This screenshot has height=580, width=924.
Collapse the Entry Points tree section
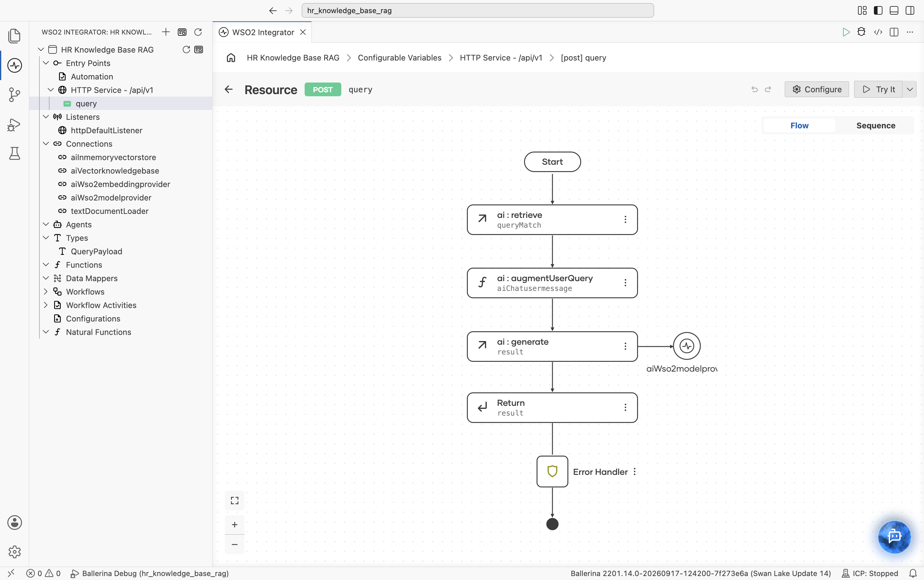(x=46, y=63)
